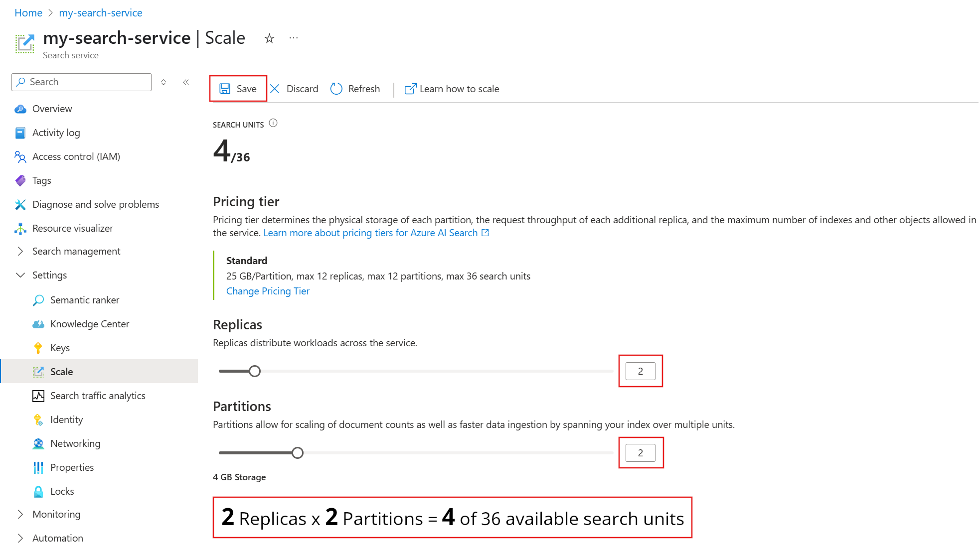Click the Change Pricing Tier link
This screenshot has height=553, width=980.
[268, 291]
